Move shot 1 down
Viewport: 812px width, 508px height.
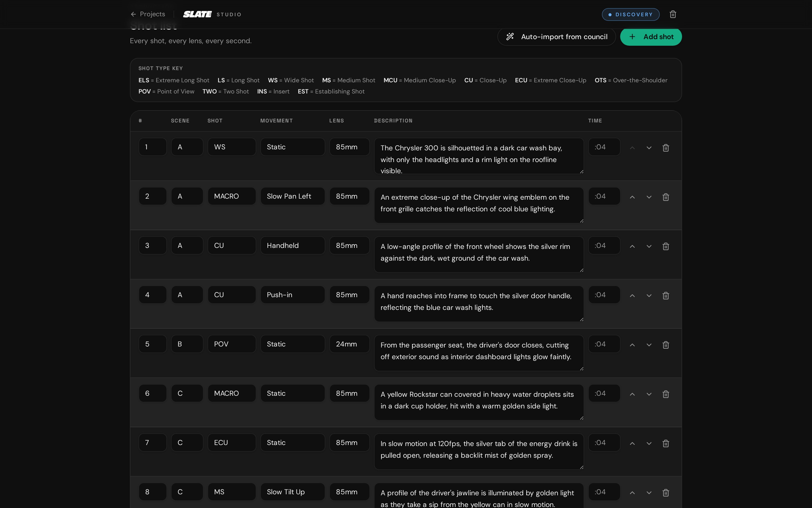(649, 148)
